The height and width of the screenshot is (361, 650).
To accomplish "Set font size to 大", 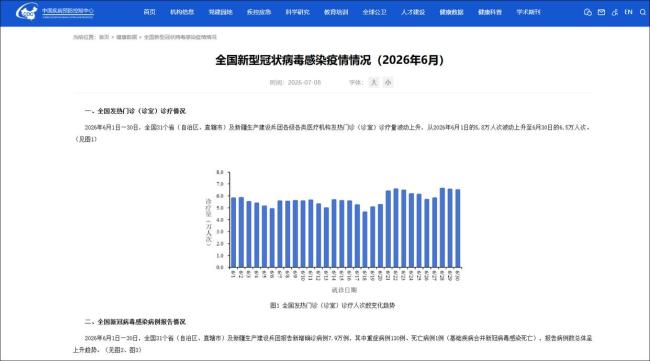I will pyautogui.click(x=374, y=82).
